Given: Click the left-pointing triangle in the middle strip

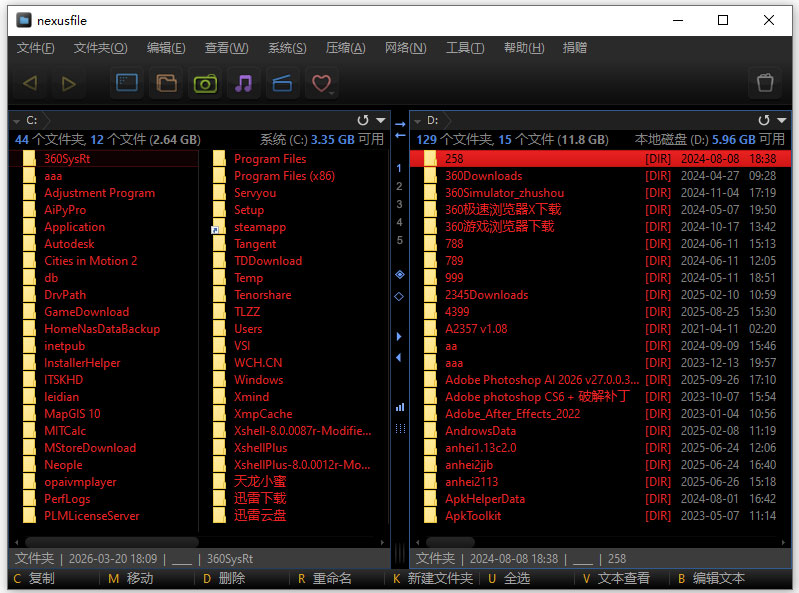Looking at the screenshot, I should click(x=398, y=358).
